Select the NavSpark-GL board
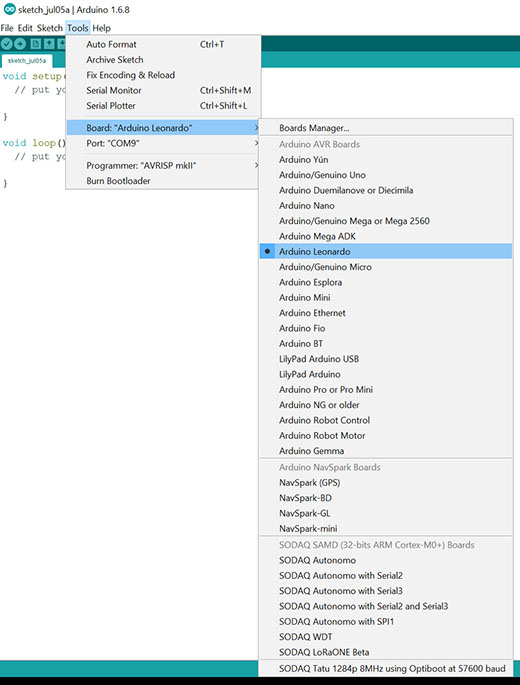Image resolution: width=520 pixels, height=685 pixels. click(x=386, y=513)
